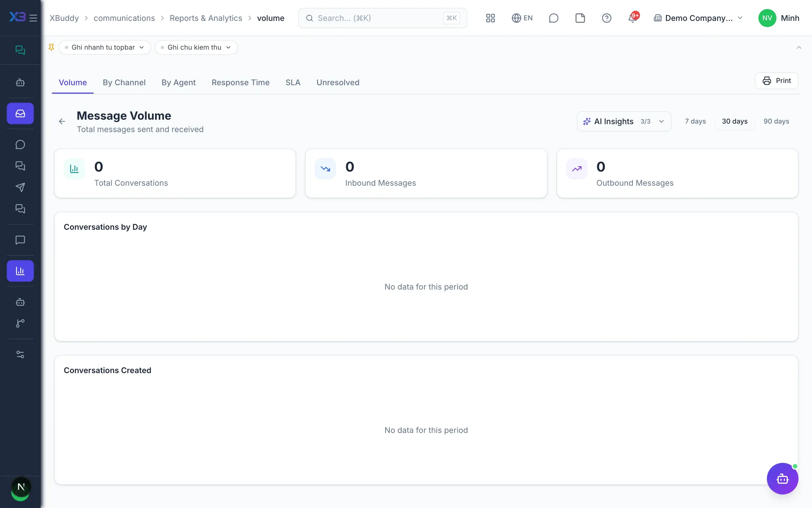This screenshot has height=508, width=812.
Task: Switch to the SLA tab
Action: [x=293, y=83]
